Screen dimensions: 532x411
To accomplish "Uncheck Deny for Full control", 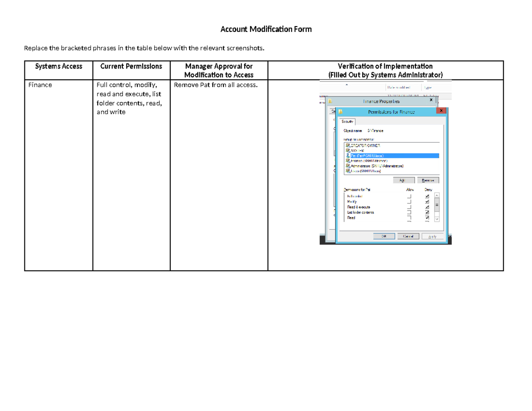I will [427, 196].
